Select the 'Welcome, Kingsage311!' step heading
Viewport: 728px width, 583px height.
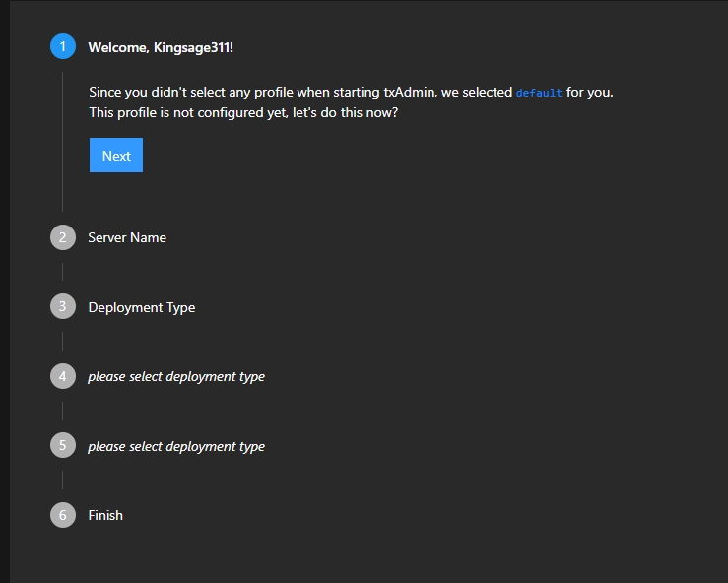click(x=161, y=47)
